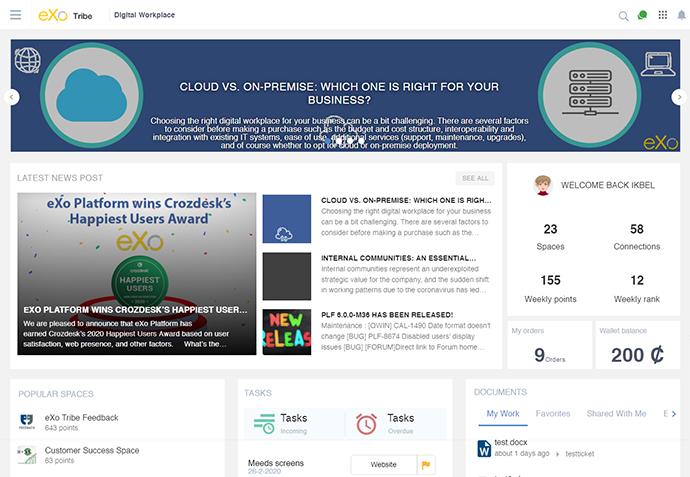Open the green chat icon
This screenshot has height=477, width=690.
642,15
